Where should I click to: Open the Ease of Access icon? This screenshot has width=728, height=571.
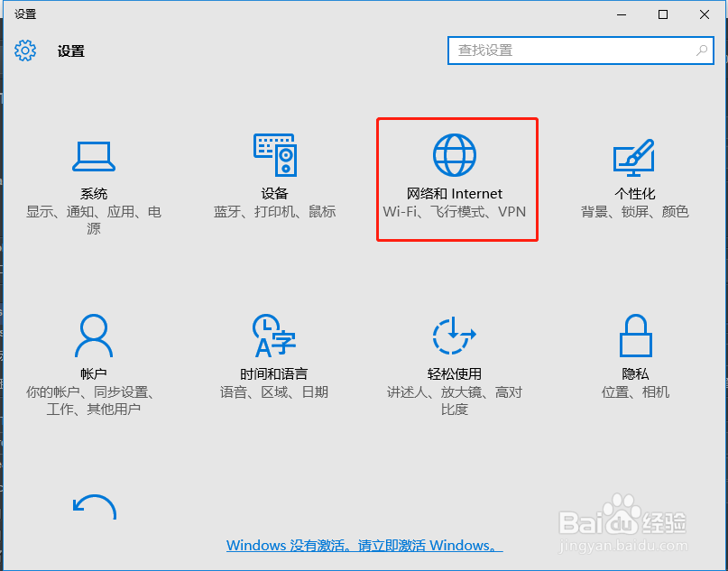tap(454, 336)
